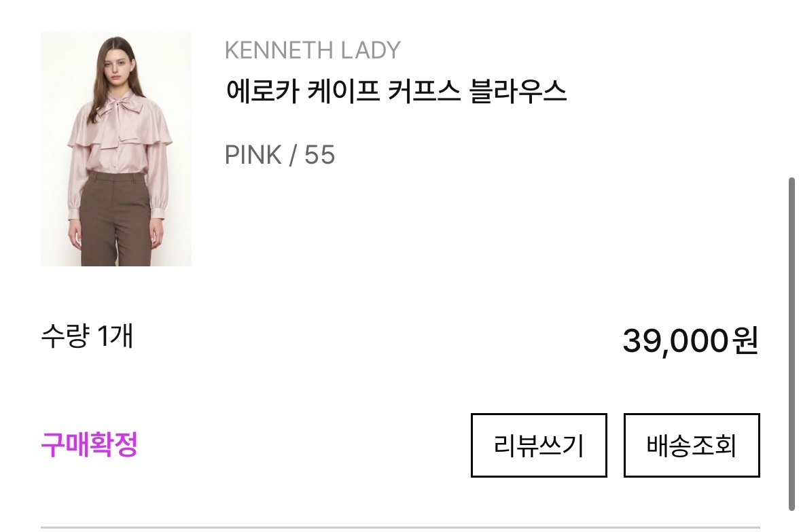Click the PINK color name in the option line
The height and width of the screenshot is (532, 801).
point(253,154)
